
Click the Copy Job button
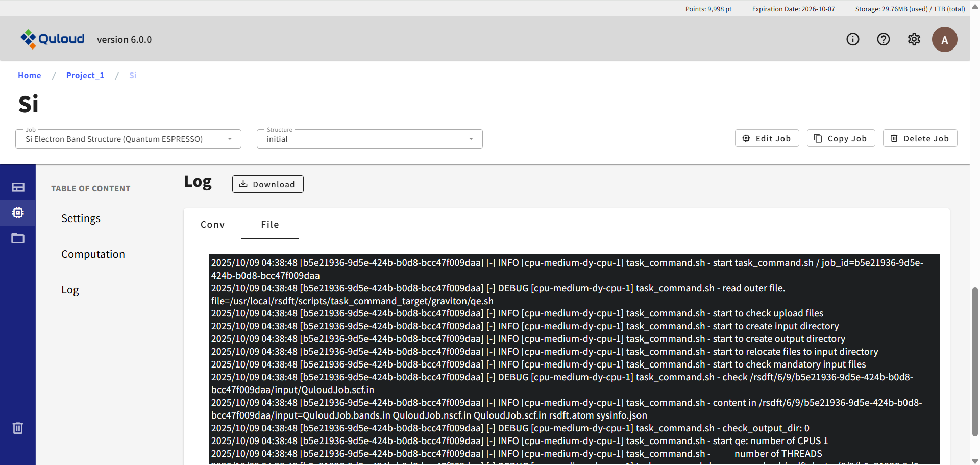point(841,138)
